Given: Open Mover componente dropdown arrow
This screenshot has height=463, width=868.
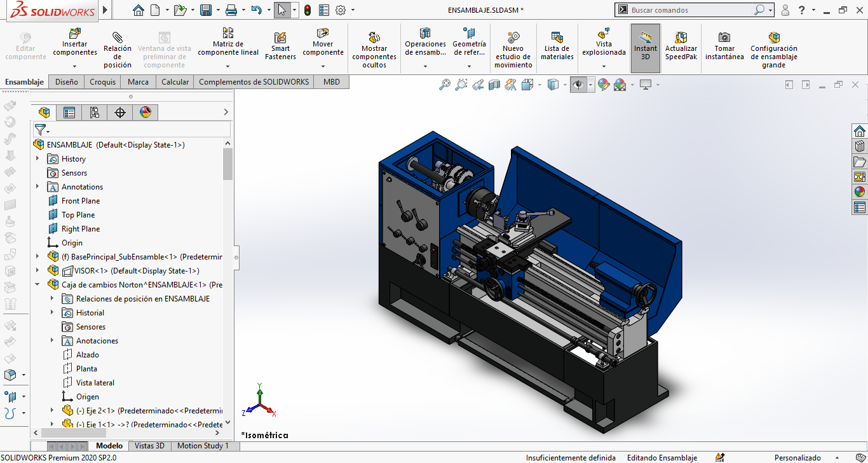Looking at the screenshot, I should [x=323, y=66].
